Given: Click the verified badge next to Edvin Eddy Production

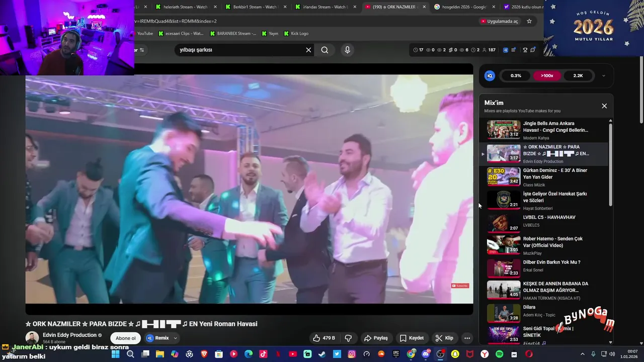Looking at the screenshot, I should [x=100, y=335].
